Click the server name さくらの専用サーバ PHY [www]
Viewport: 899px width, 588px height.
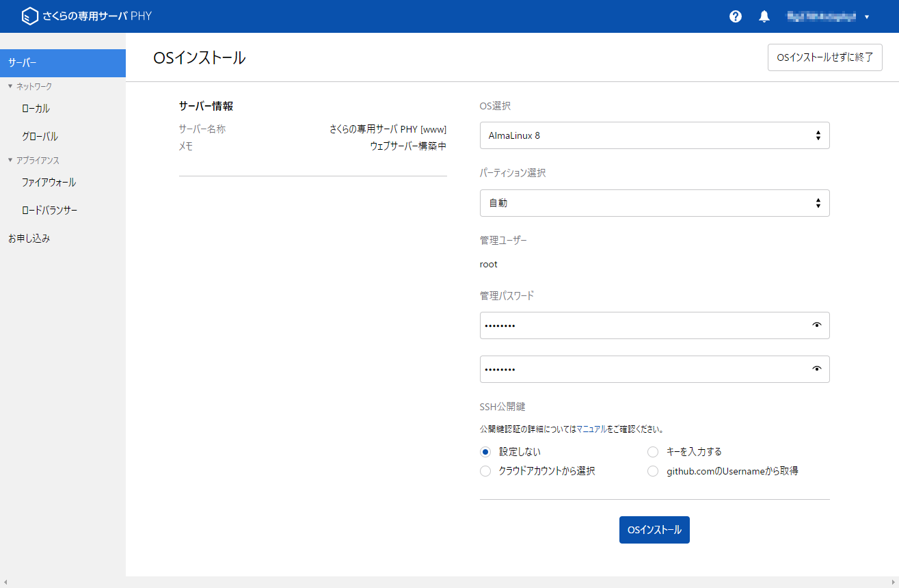(388, 129)
